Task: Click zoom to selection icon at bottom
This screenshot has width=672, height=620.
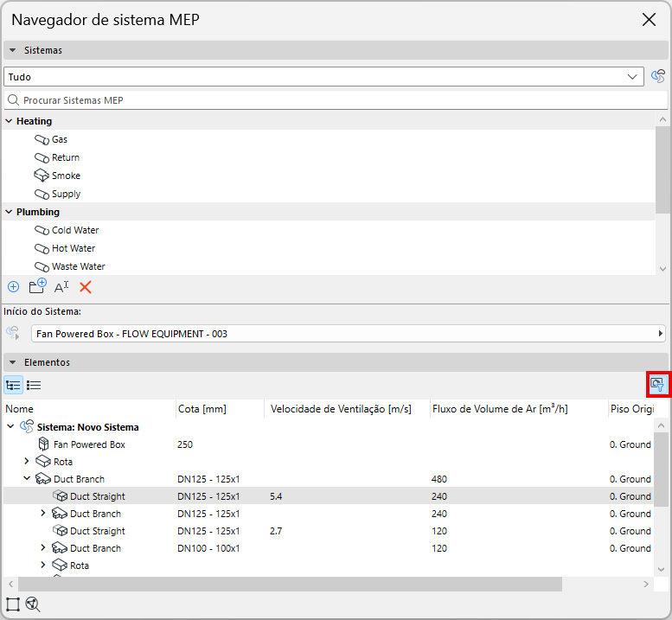Action: 33,604
